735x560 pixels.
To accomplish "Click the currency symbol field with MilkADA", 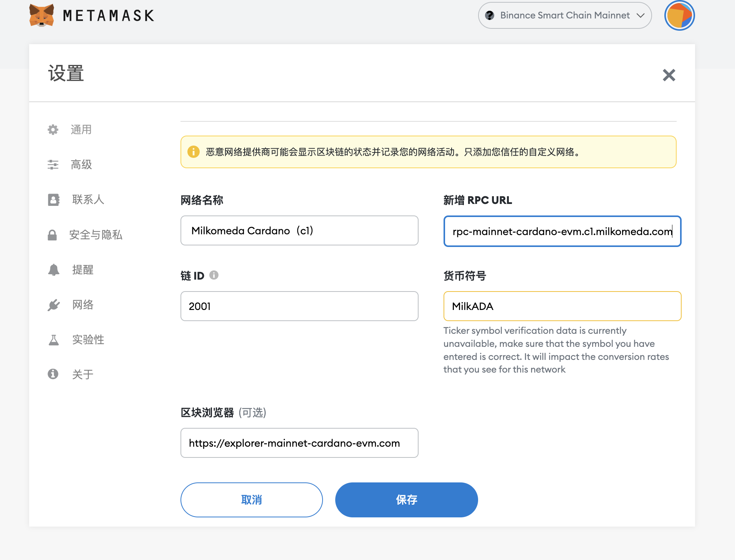I will point(562,306).
